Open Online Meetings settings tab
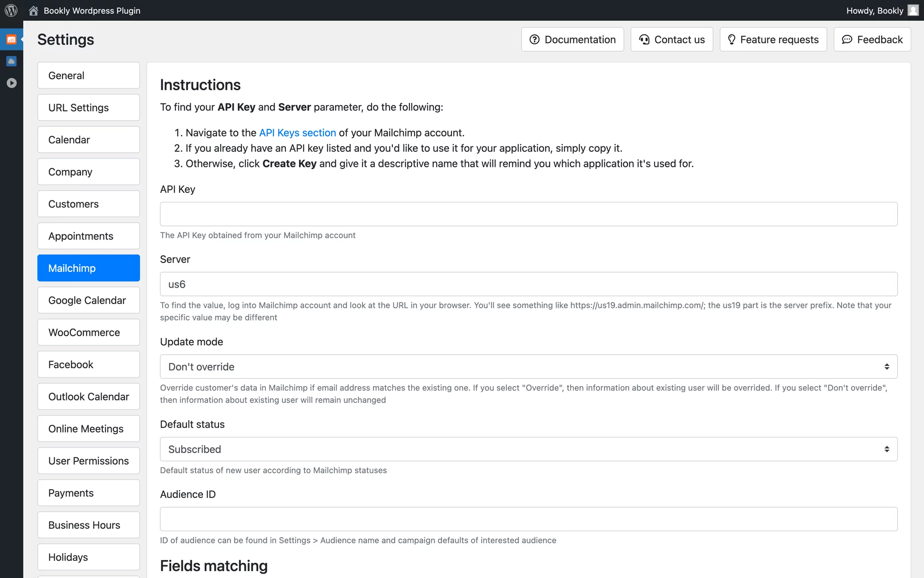Screen dimensions: 924x578 point(89,429)
